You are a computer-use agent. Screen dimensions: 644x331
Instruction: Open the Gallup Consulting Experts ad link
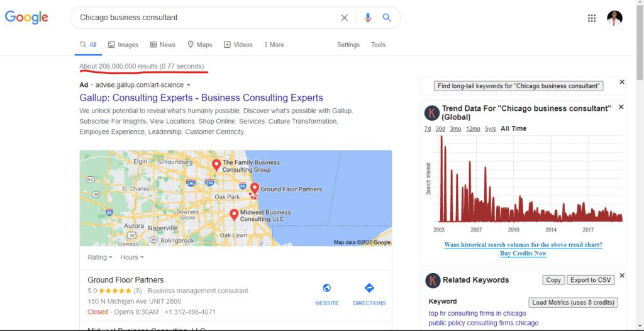pos(201,98)
